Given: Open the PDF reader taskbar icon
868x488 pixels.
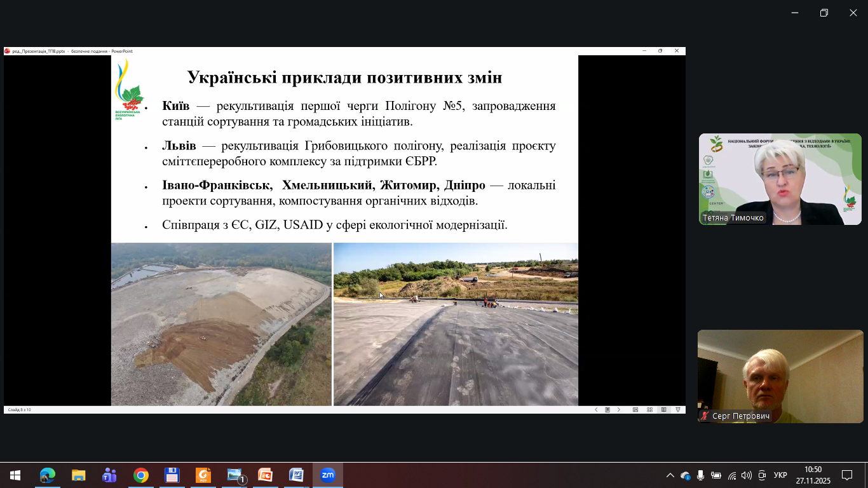Looking at the screenshot, I should click(x=203, y=475).
